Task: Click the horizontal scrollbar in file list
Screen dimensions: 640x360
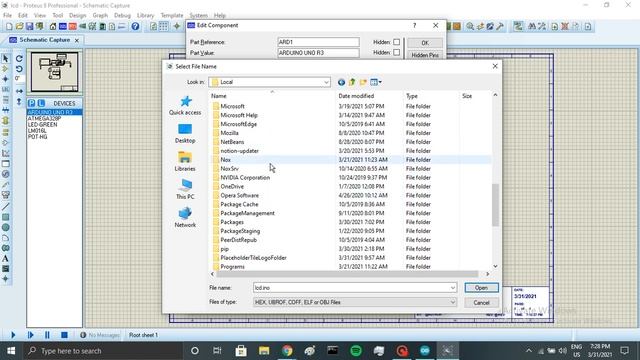Action: [347, 274]
